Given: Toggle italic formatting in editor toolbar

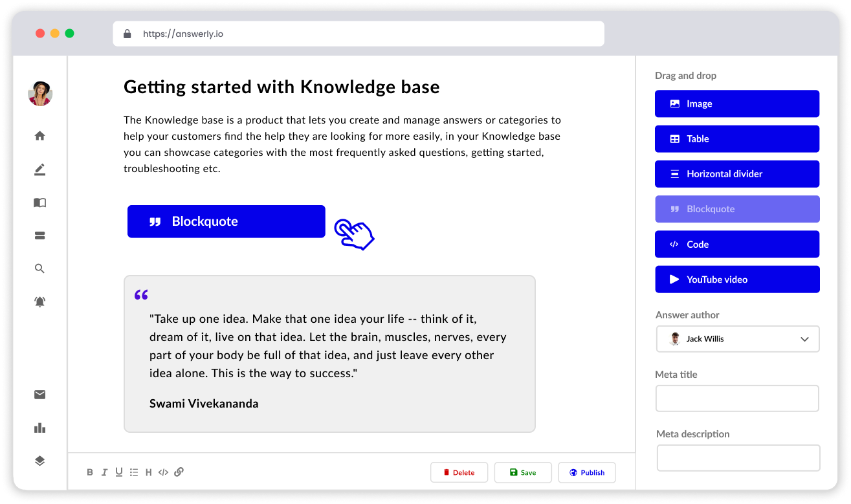Looking at the screenshot, I should coord(104,472).
